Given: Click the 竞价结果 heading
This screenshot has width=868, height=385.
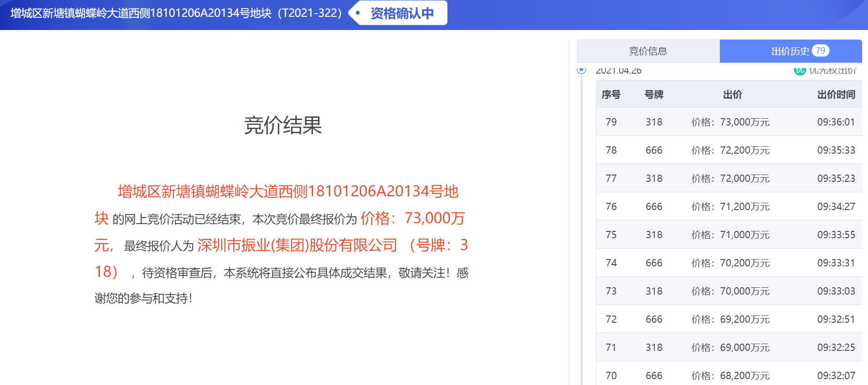Looking at the screenshot, I should (283, 125).
